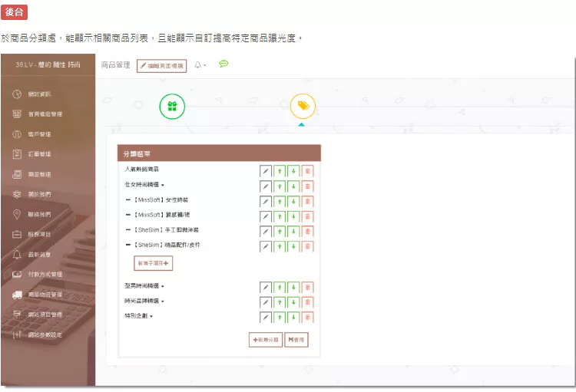Click the yellow price tag circle icon

pyautogui.click(x=303, y=107)
